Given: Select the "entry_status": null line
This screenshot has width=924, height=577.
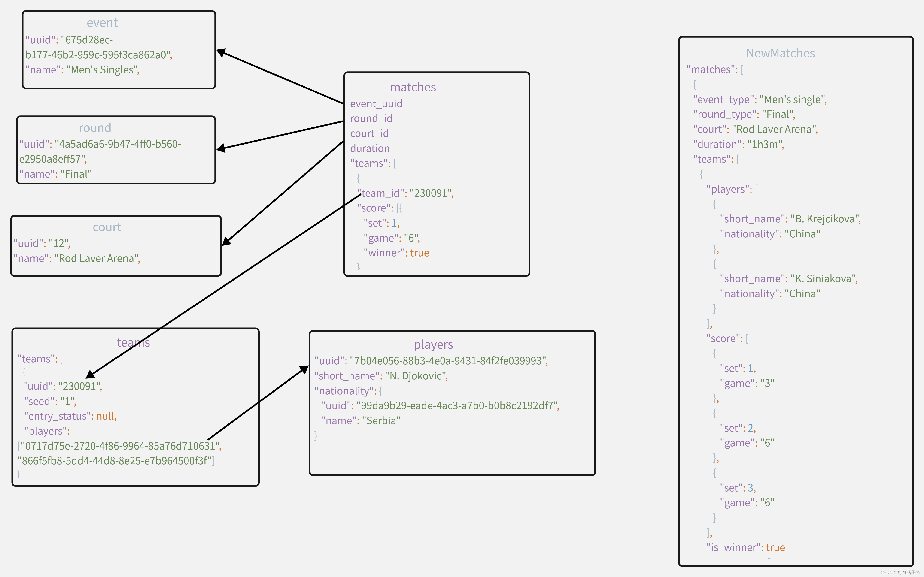Looking at the screenshot, I should pos(70,416).
